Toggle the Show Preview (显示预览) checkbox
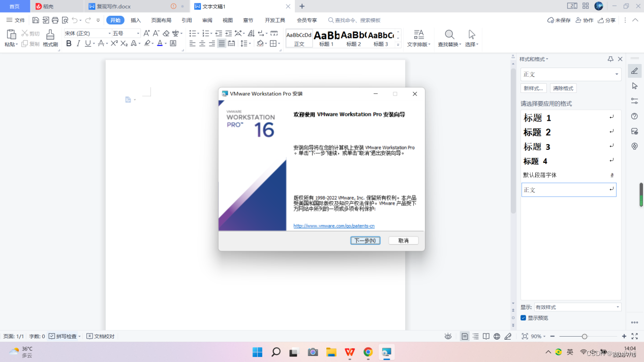 (x=524, y=318)
